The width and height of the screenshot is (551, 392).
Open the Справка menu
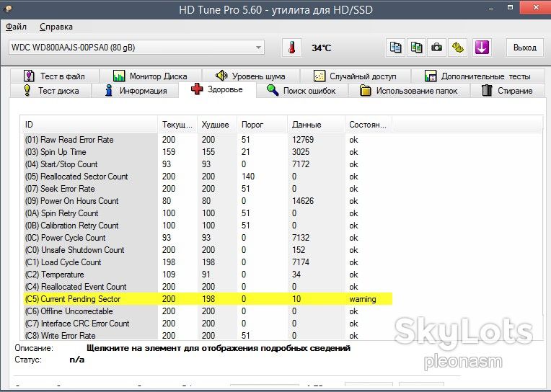click(56, 27)
